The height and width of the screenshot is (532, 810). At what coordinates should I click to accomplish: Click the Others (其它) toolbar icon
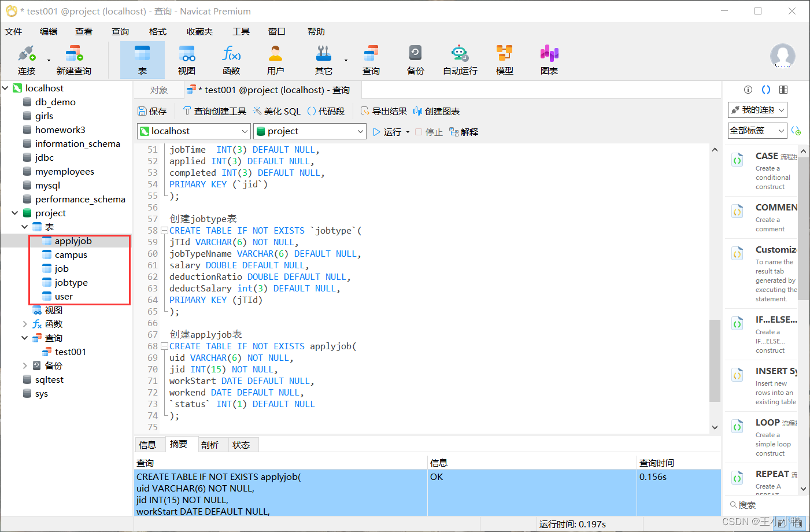pyautogui.click(x=324, y=60)
